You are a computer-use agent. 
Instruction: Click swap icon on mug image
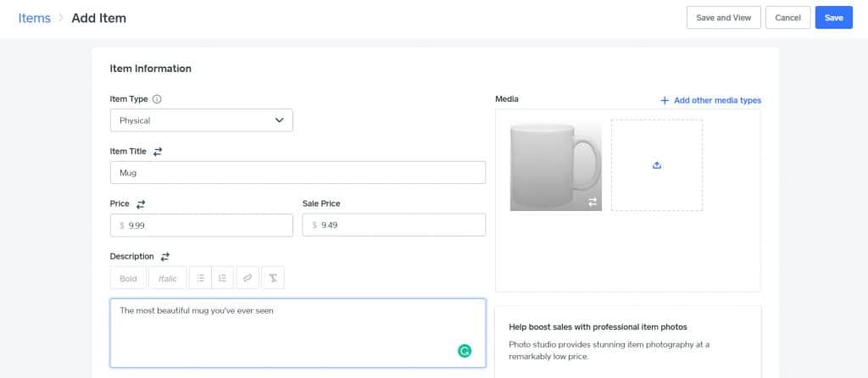[593, 202]
